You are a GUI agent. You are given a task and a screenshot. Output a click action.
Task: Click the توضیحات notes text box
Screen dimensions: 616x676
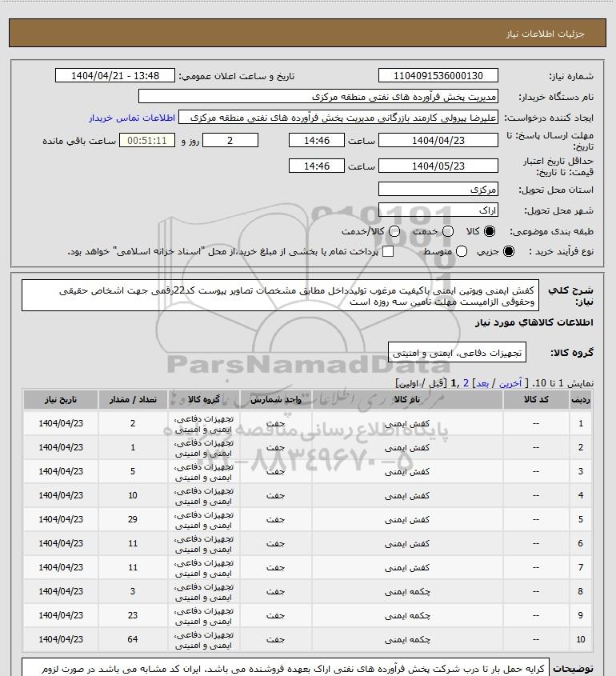tap(286, 667)
